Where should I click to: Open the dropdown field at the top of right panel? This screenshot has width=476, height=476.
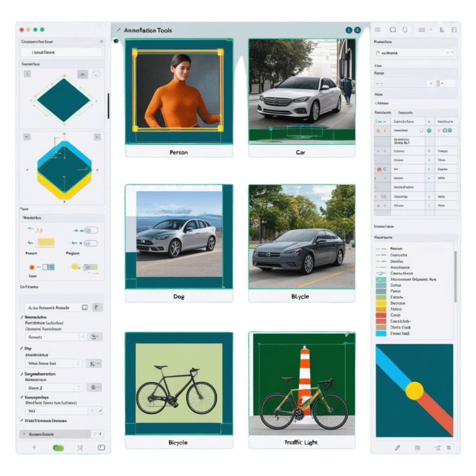414,53
